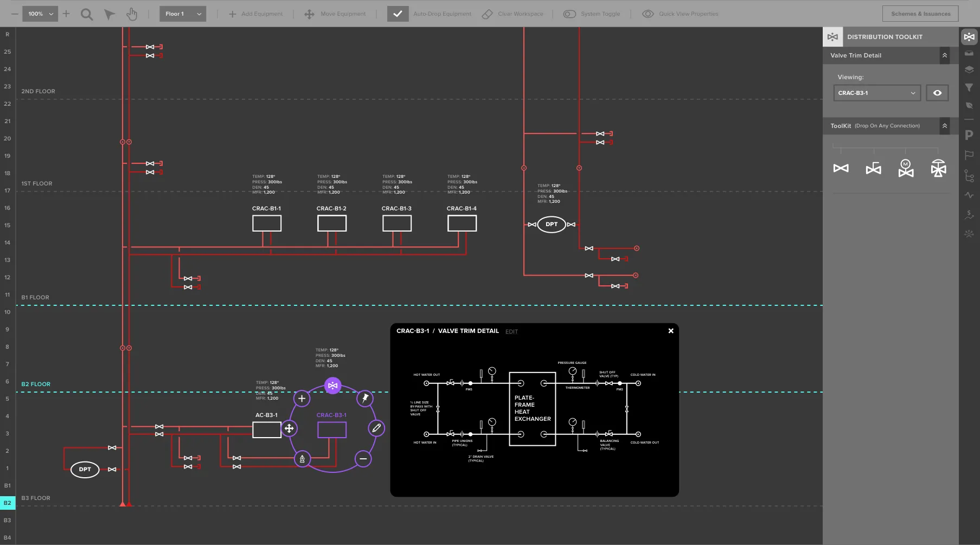
Task: Toggle Quick View Properties eye
Action: click(x=648, y=14)
